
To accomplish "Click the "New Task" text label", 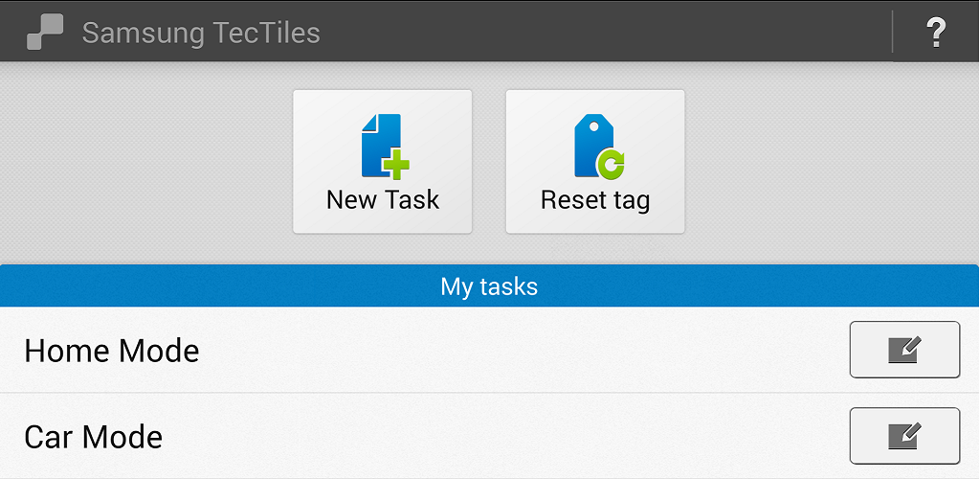I will click(383, 200).
